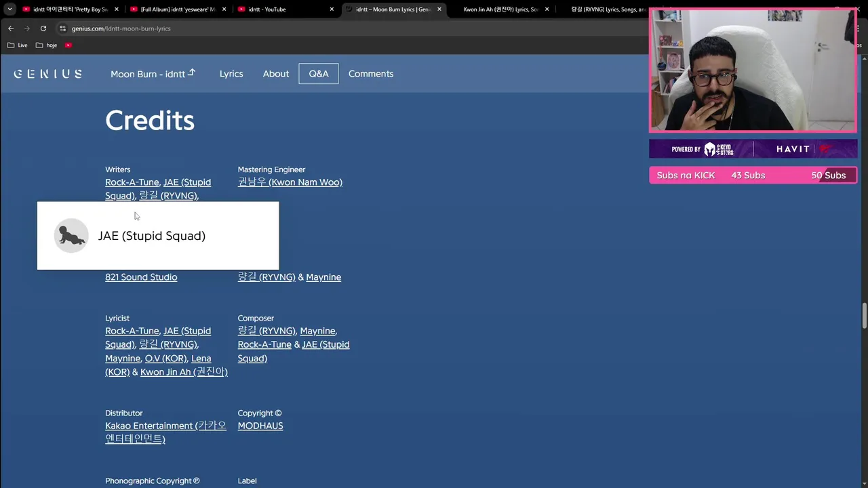Open JAE (Stupid Squad) under Lyricist

click(x=187, y=331)
